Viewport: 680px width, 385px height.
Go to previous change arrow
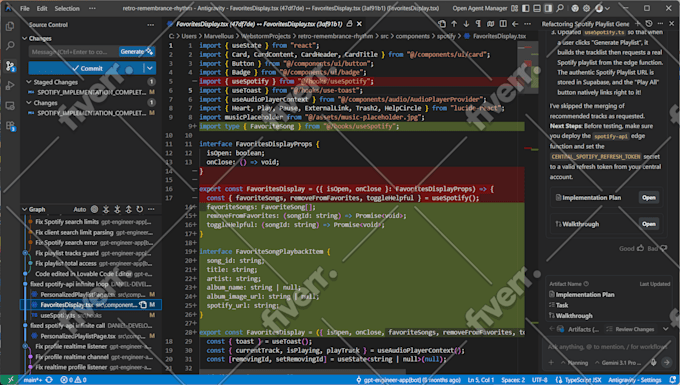454,24
